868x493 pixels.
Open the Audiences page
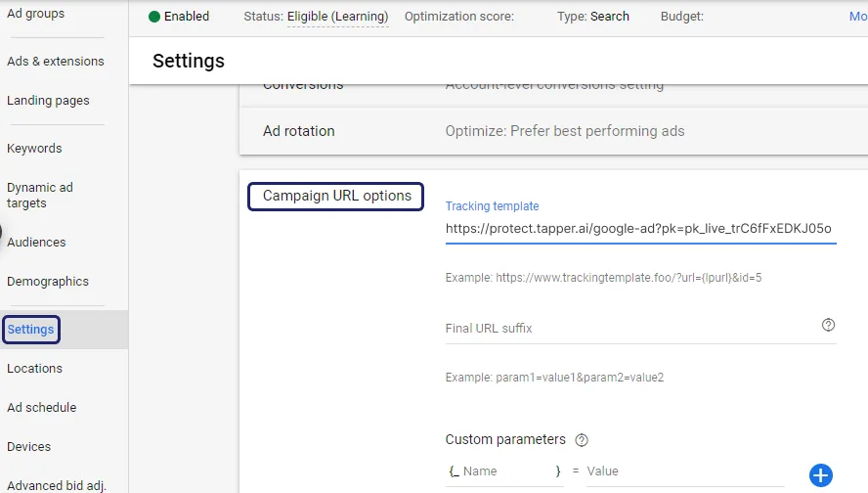click(36, 242)
